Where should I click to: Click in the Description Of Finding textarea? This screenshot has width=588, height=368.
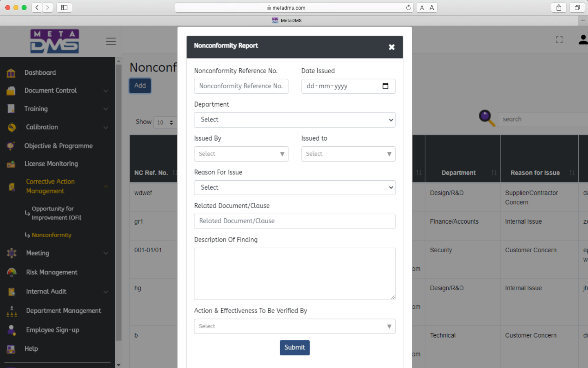(294, 274)
